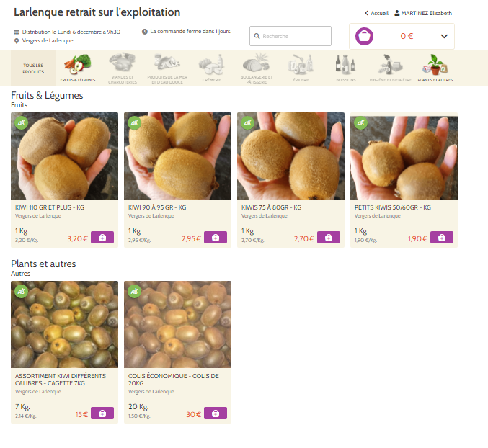Open the Fruits & Légumes category
This screenshot has width=488, height=448.
click(x=78, y=68)
